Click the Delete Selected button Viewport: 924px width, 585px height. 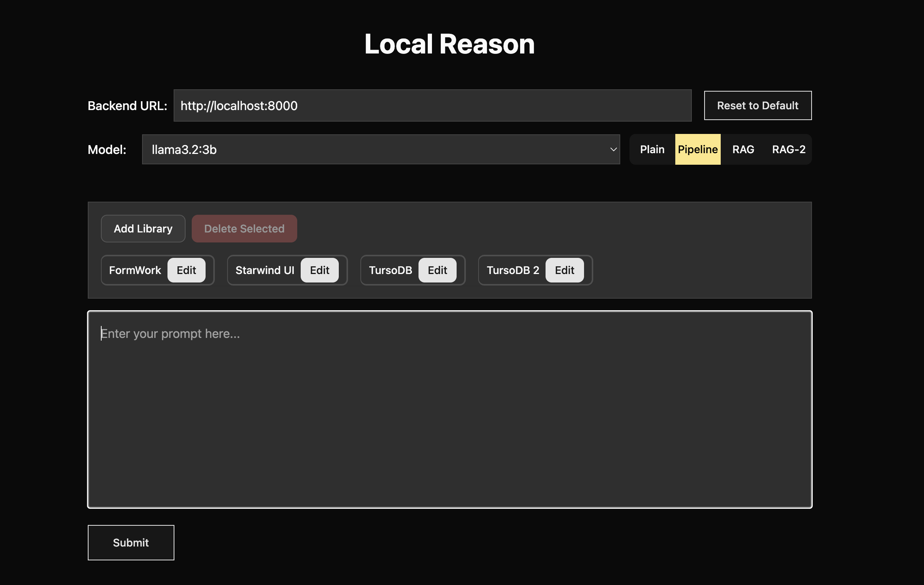pyautogui.click(x=244, y=229)
